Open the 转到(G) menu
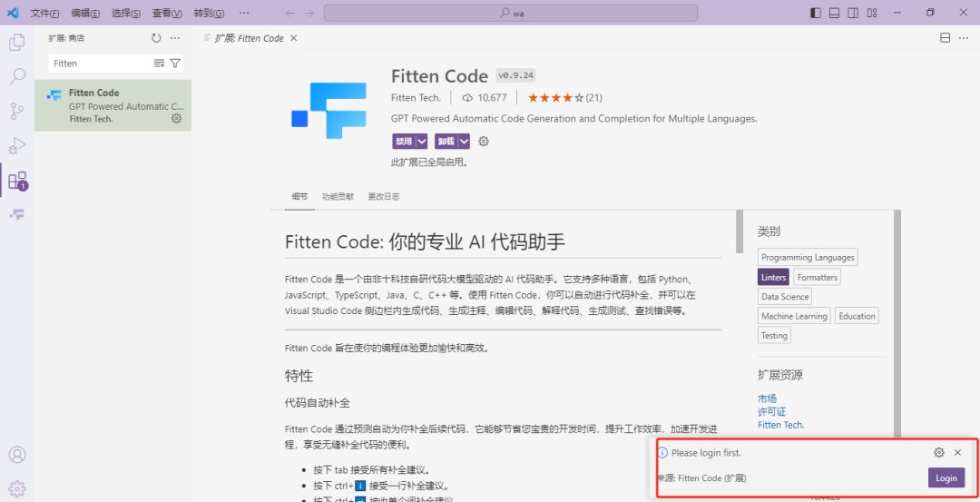980x502 pixels. (209, 13)
